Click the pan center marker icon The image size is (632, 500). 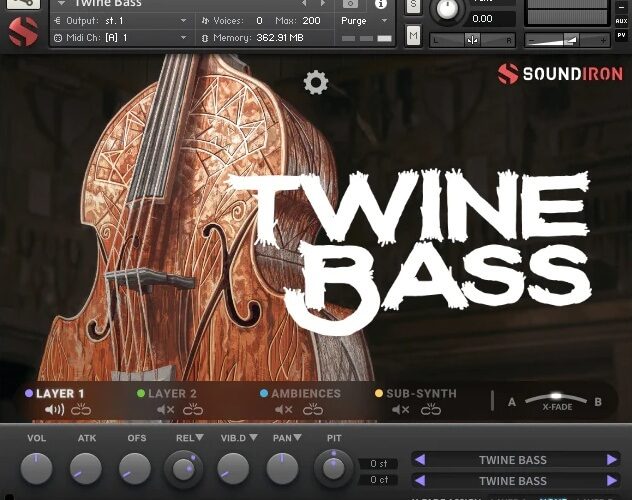coord(472,40)
